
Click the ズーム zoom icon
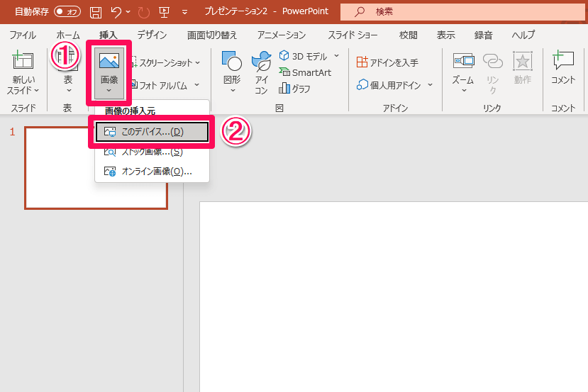click(x=463, y=61)
